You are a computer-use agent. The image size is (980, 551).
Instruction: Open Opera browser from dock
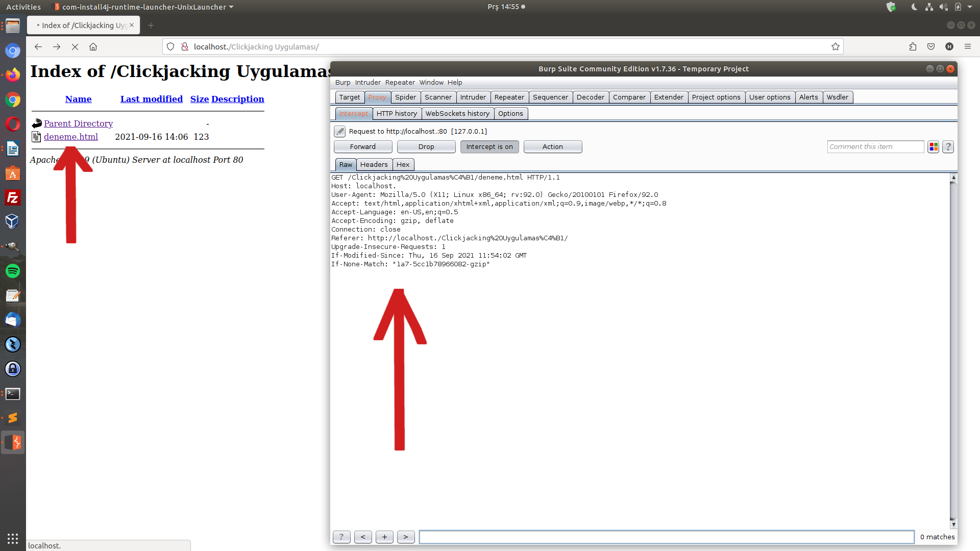click(13, 124)
